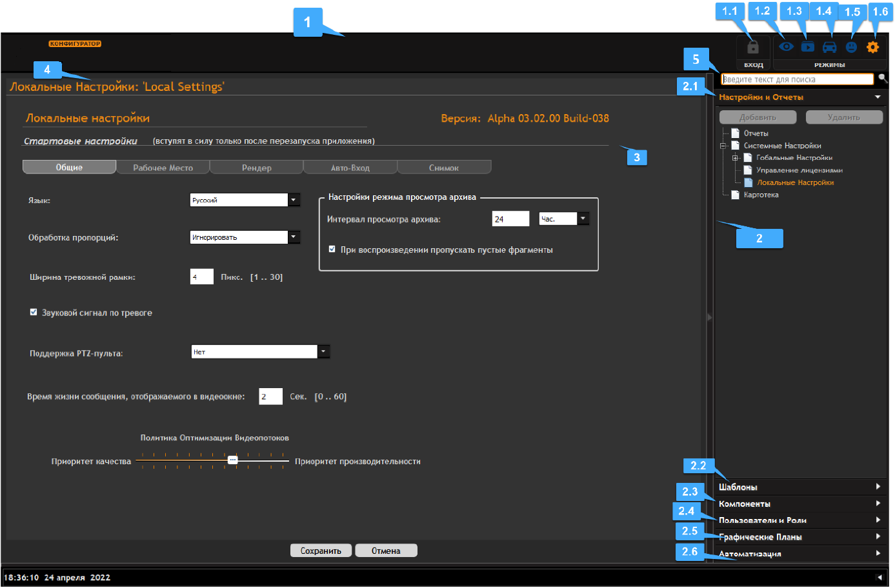The height and width of the screenshot is (588, 895).
Task: Click the search text input field
Action: tap(798, 79)
